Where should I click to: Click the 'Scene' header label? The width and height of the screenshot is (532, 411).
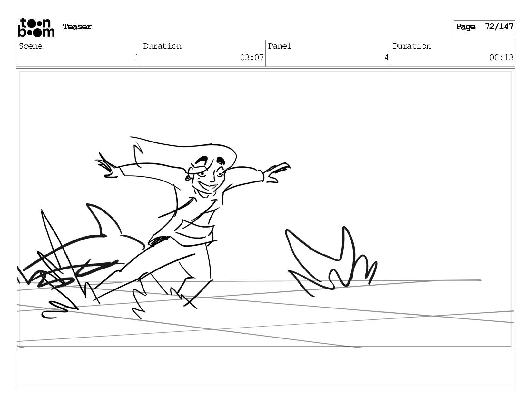coord(30,46)
